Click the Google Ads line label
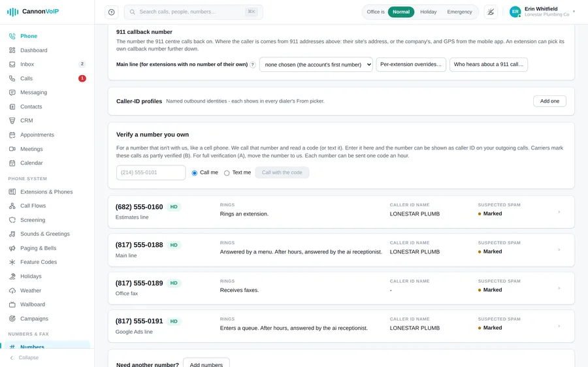The height and width of the screenshot is (367, 588). (x=134, y=332)
